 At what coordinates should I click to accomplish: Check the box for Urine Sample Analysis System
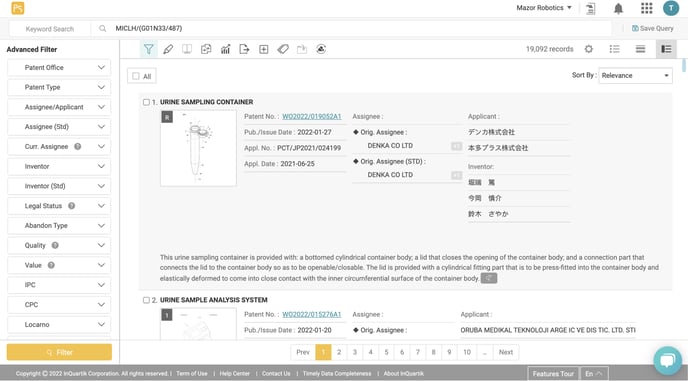pos(146,300)
